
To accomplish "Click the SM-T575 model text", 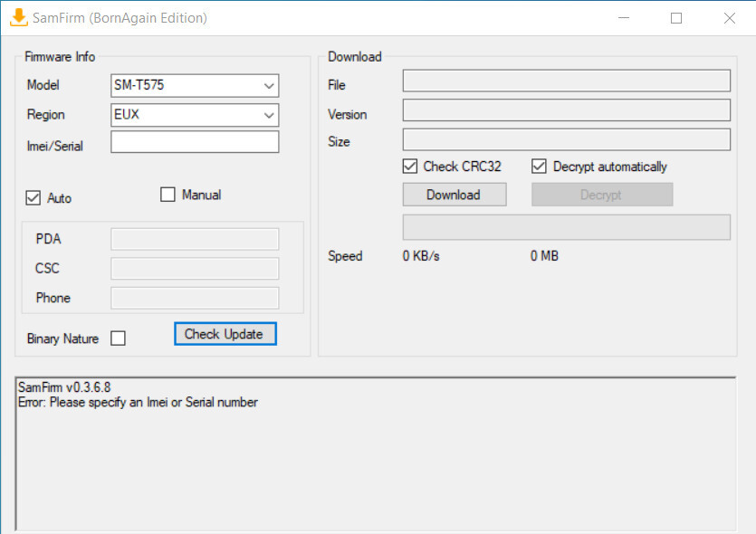I will point(139,85).
